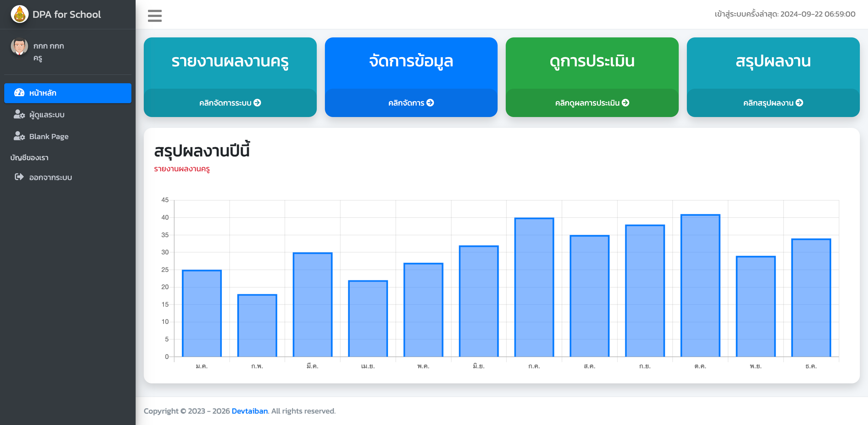Click user-gear icon beside Blank Page
The image size is (868, 425).
point(19,136)
